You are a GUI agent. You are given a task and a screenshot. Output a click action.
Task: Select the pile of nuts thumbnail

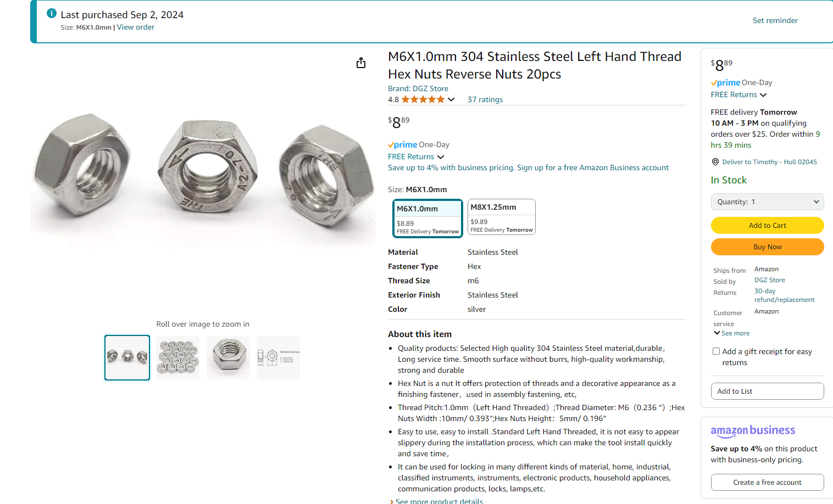pos(177,357)
